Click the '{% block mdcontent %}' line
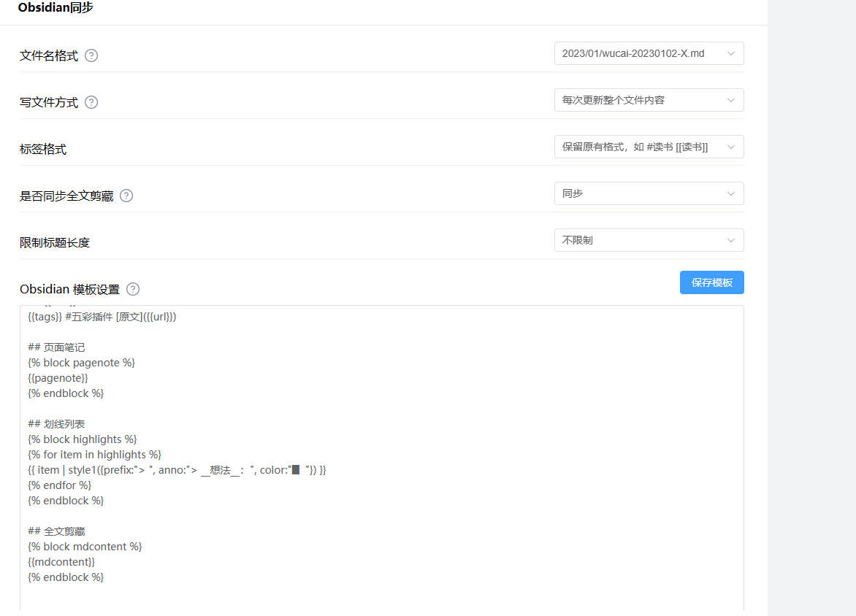 point(85,547)
